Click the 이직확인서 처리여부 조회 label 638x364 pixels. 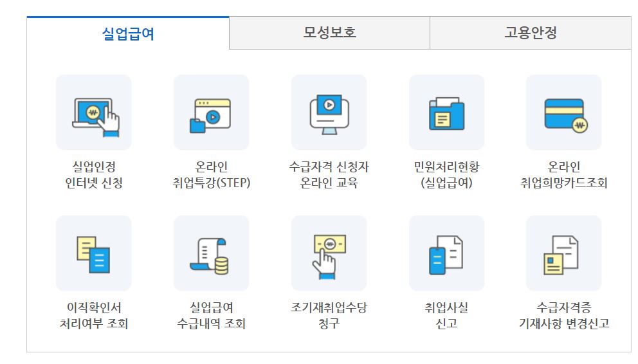pos(94,316)
